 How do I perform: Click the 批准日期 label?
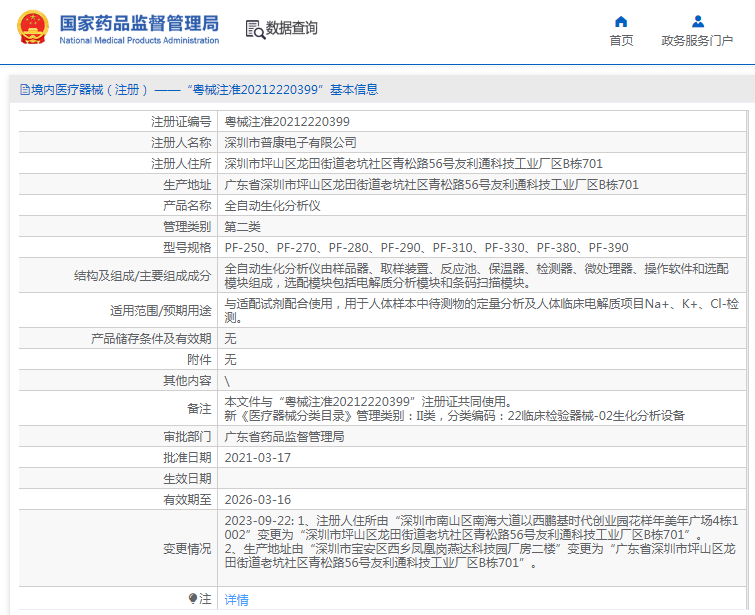[187, 458]
